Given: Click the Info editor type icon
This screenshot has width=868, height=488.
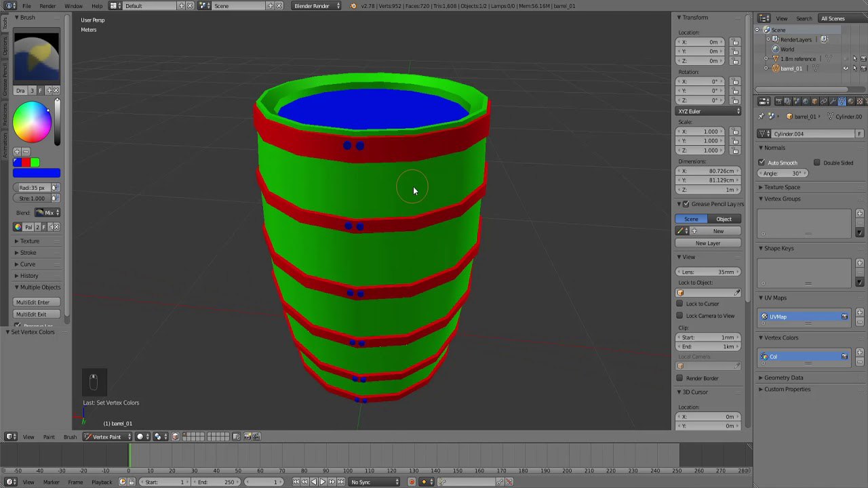Looking at the screenshot, I should tap(11, 5).
